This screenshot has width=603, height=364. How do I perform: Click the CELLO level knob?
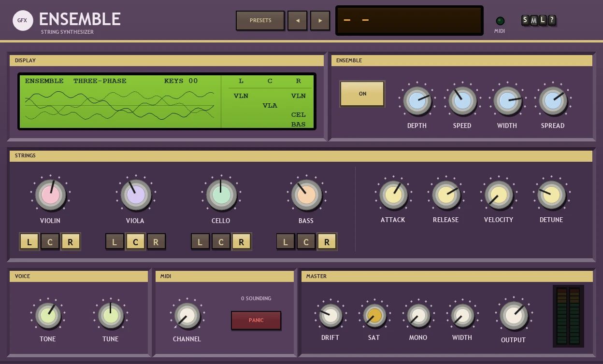[221, 195]
